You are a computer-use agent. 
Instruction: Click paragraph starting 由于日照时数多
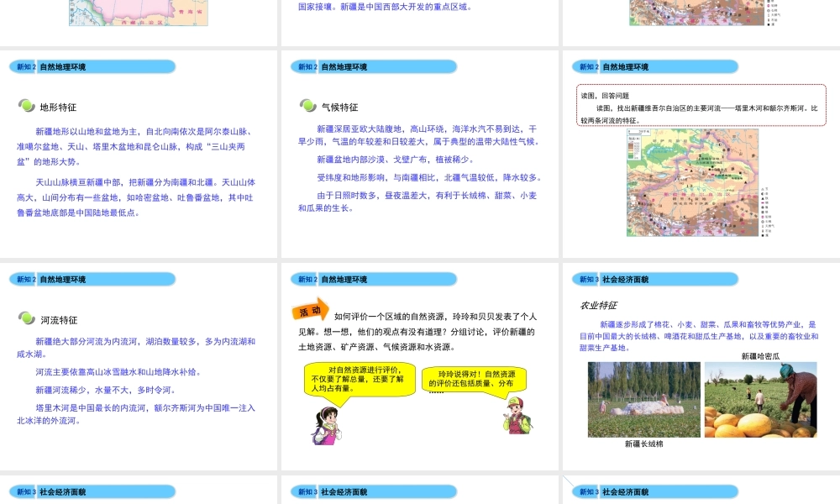tap(417, 202)
